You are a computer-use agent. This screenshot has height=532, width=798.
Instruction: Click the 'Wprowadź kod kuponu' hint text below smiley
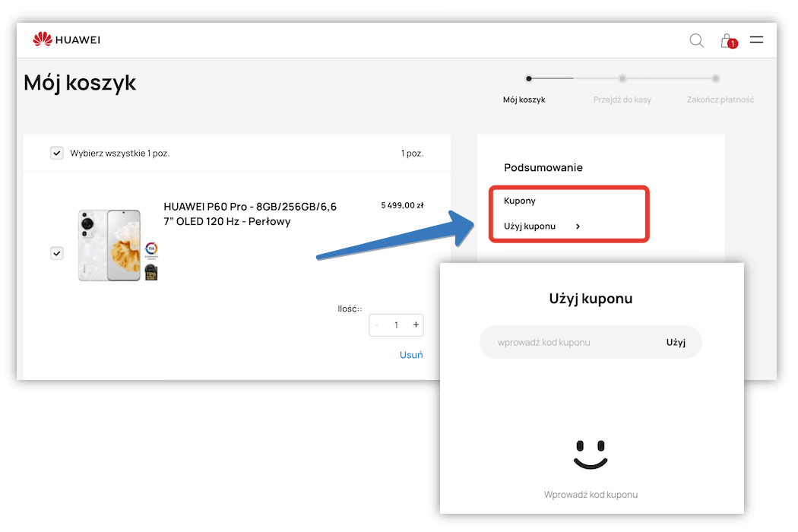click(x=591, y=494)
